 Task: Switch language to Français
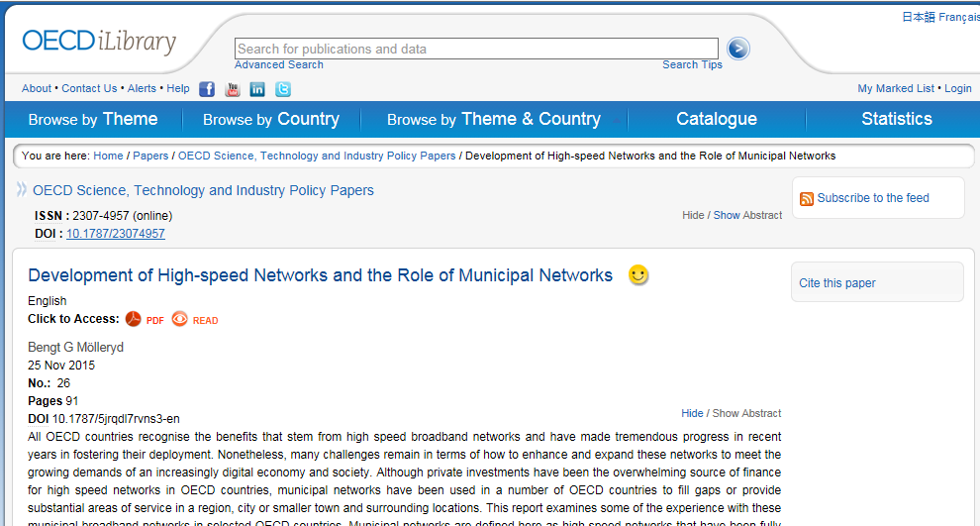click(x=959, y=17)
